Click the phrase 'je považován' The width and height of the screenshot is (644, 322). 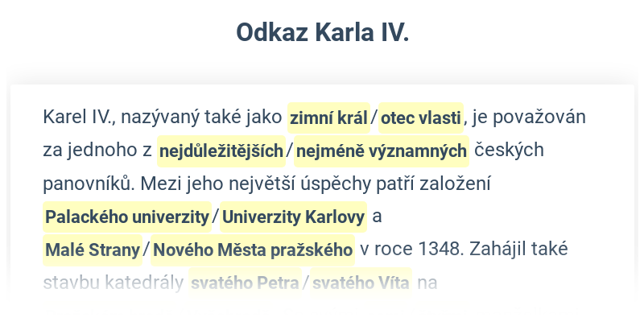pyautogui.click(x=529, y=118)
